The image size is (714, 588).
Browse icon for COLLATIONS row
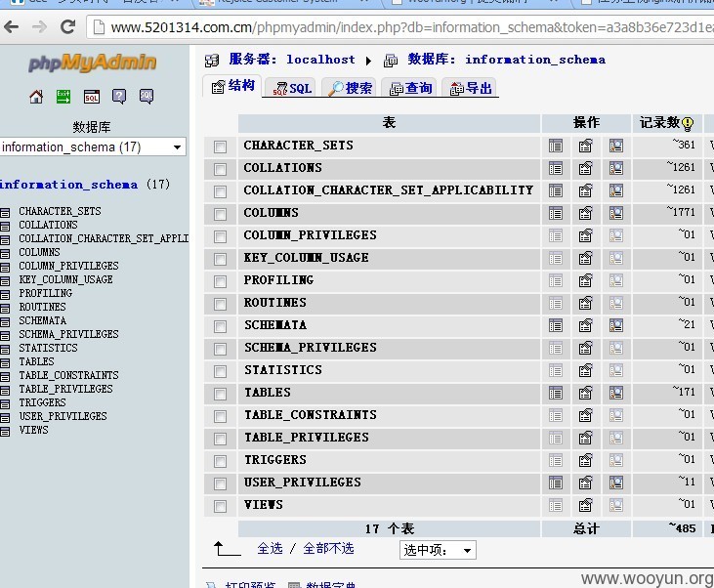[x=556, y=169]
